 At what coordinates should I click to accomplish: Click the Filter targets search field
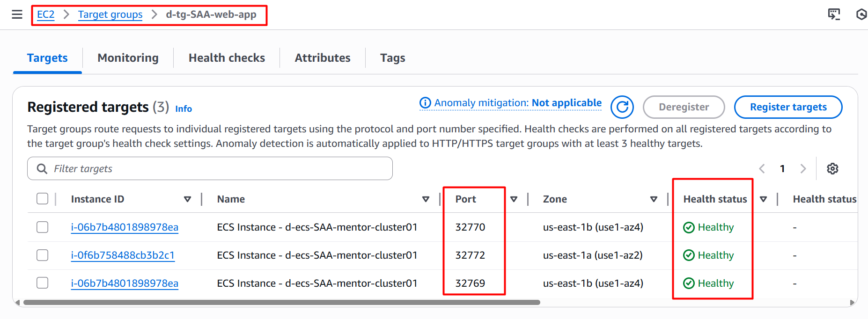(x=210, y=169)
